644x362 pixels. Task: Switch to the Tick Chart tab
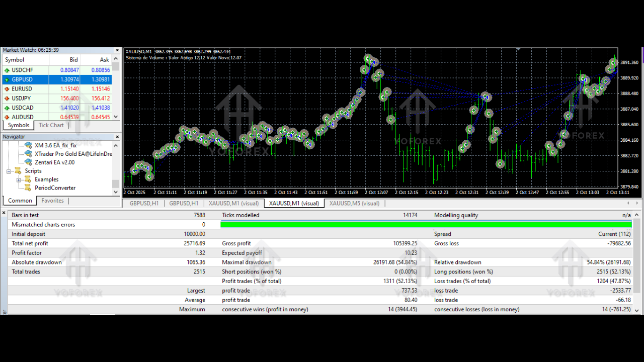pyautogui.click(x=50, y=125)
